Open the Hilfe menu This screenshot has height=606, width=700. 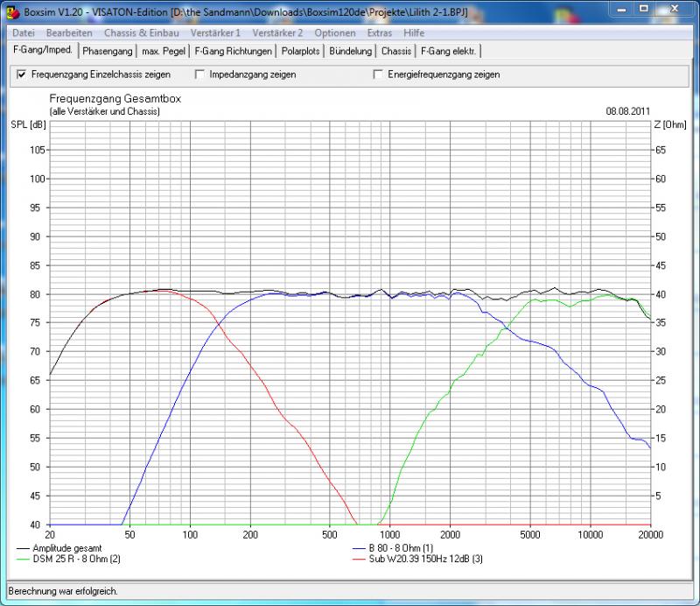(414, 33)
